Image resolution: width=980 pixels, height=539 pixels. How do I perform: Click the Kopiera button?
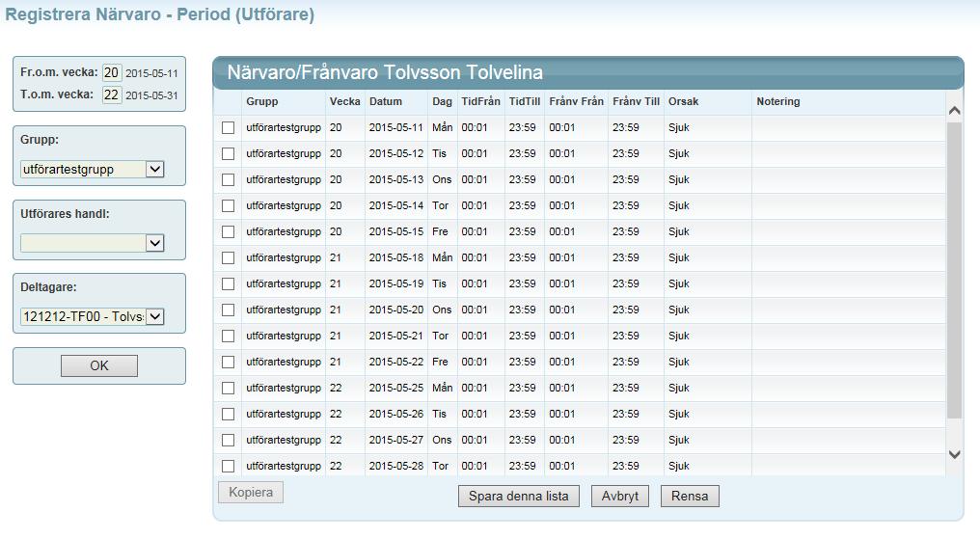click(x=251, y=492)
